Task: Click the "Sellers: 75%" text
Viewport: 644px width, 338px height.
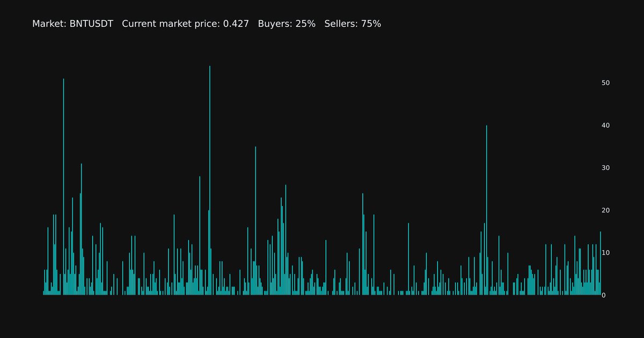Action: 353,24
